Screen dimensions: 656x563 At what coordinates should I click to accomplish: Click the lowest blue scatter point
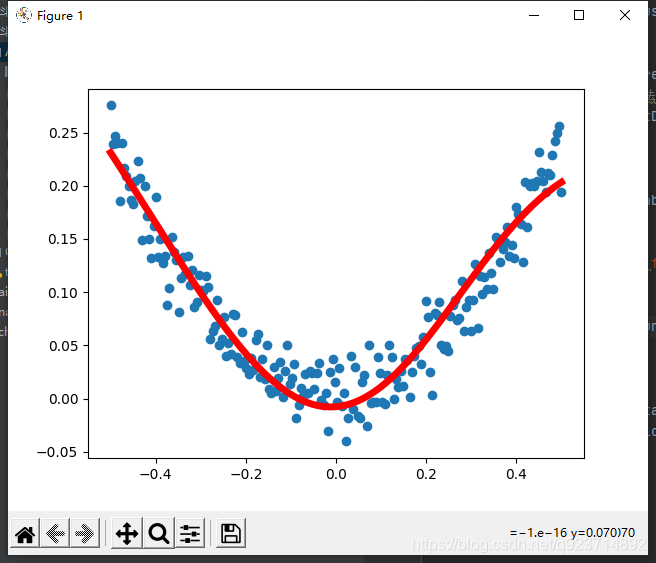click(x=346, y=441)
